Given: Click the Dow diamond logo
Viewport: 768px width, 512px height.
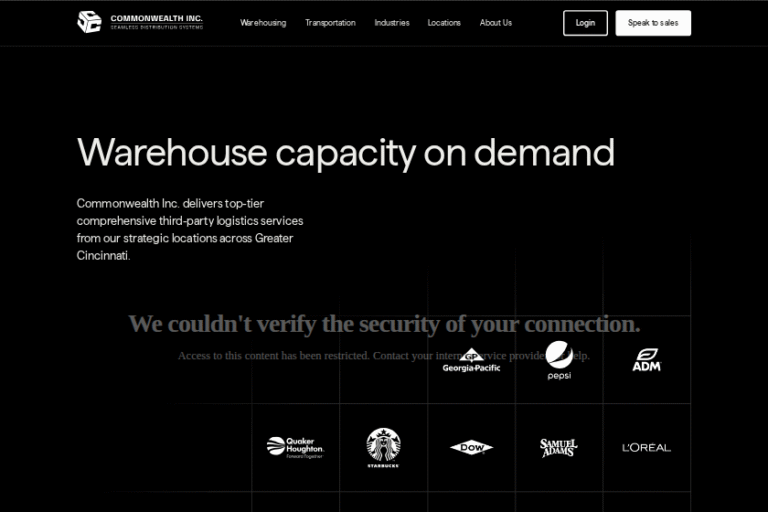Looking at the screenshot, I should (x=471, y=447).
